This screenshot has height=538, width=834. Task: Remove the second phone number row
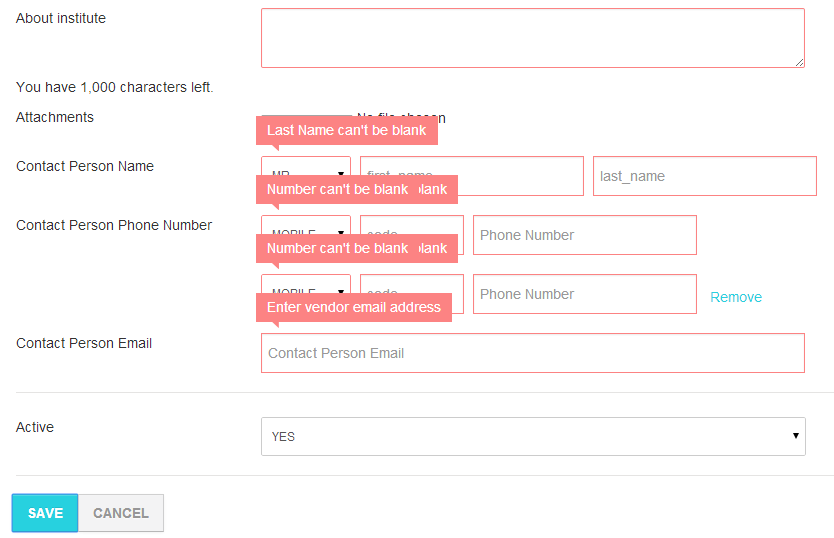736,297
